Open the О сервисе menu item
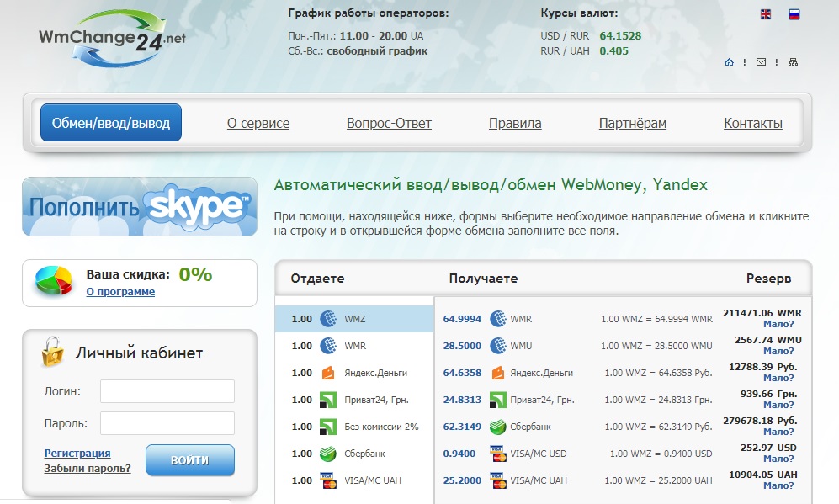The height and width of the screenshot is (504, 839). click(258, 124)
